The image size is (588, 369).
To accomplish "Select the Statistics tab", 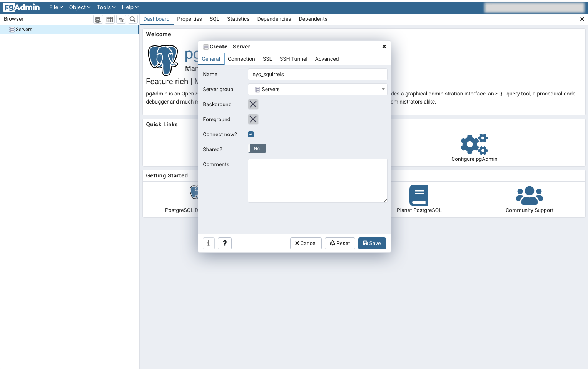I will (238, 19).
